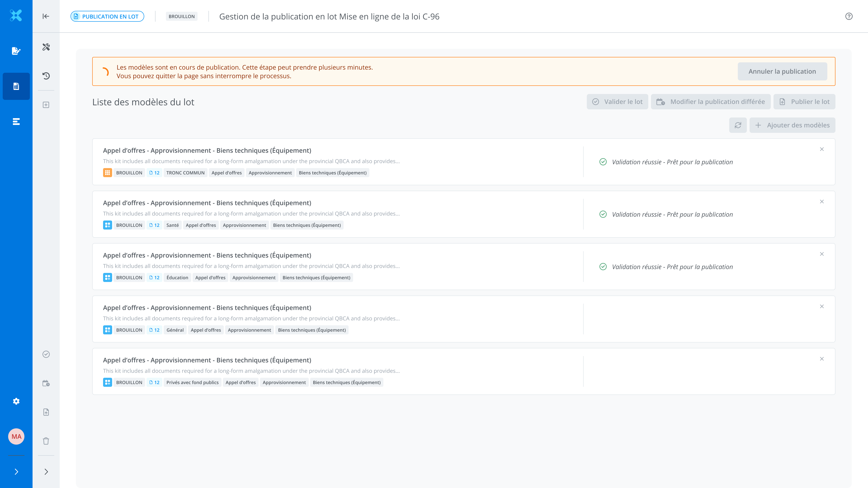Remove the TRONC COMMUN model from the lot
Viewport: 868px width, 488px height.
click(821, 149)
